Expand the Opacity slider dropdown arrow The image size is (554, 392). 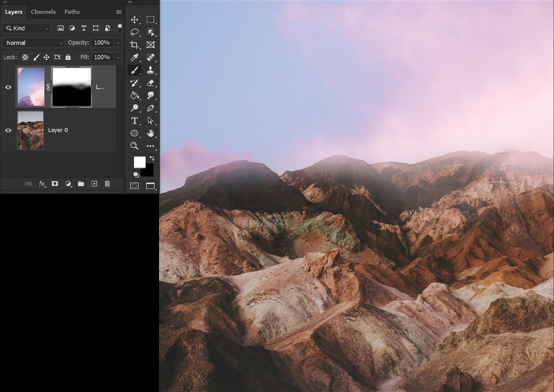point(118,43)
